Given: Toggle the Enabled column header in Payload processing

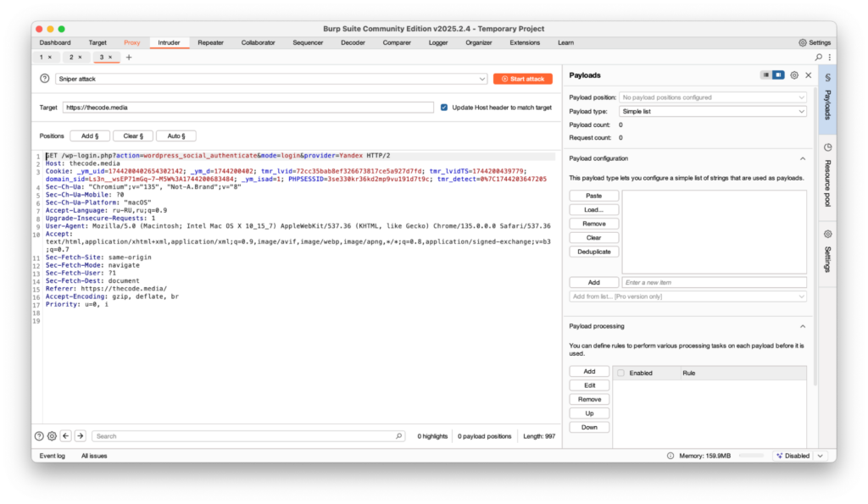Looking at the screenshot, I should tap(622, 372).
